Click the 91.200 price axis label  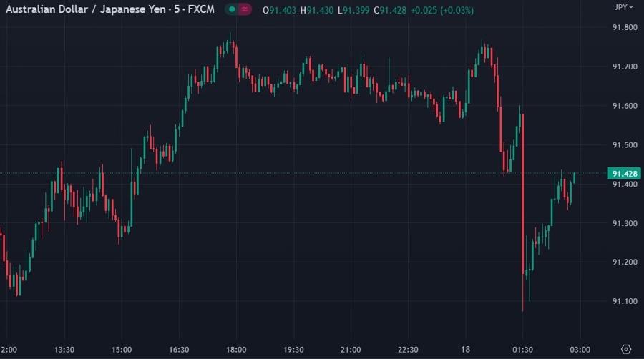(625, 262)
